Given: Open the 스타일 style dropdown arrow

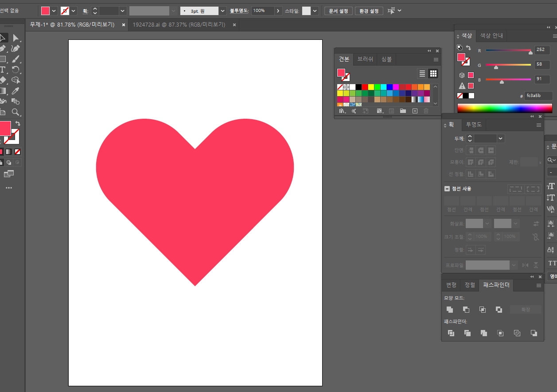Looking at the screenshot, I should [x=315, y=11].
